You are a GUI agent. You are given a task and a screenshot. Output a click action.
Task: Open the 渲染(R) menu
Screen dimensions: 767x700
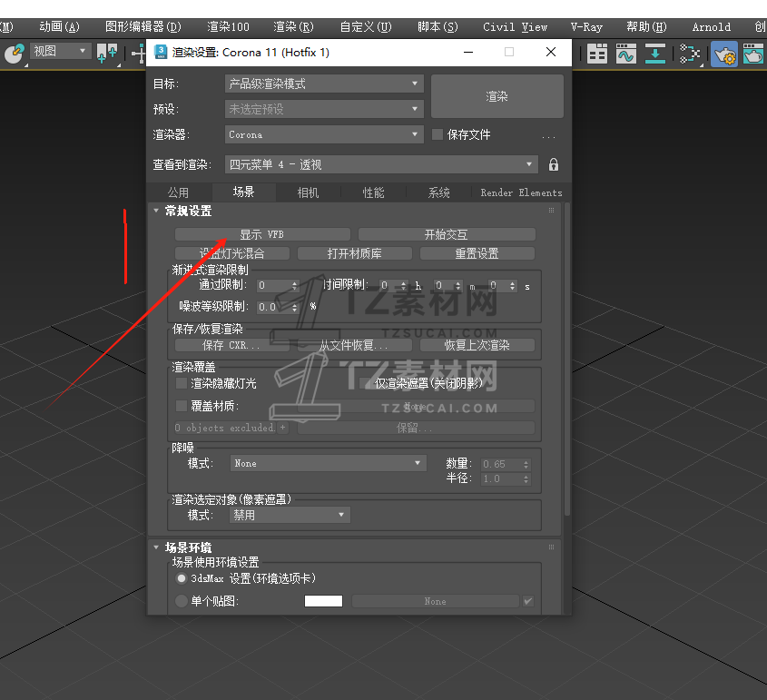[293, 27]
